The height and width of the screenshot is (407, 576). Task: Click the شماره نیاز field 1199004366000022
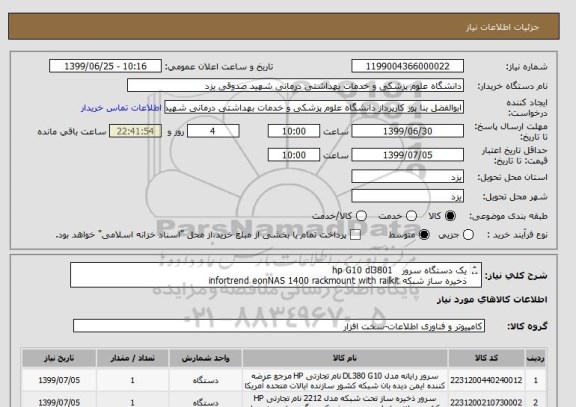tap(407, 66)
